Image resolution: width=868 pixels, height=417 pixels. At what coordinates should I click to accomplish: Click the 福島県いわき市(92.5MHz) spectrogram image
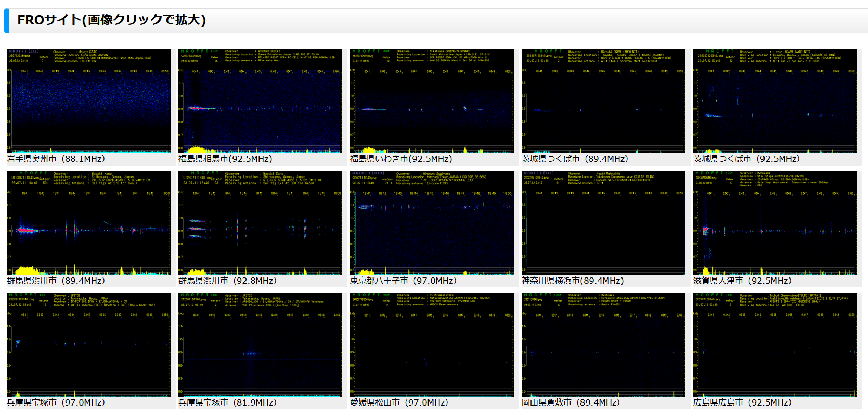click(432, 101)
